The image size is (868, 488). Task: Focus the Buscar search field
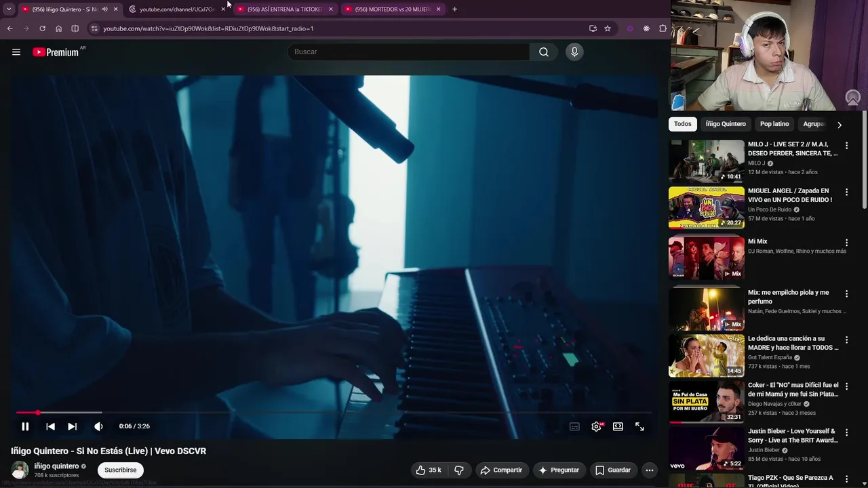click(x=409, y=52)
